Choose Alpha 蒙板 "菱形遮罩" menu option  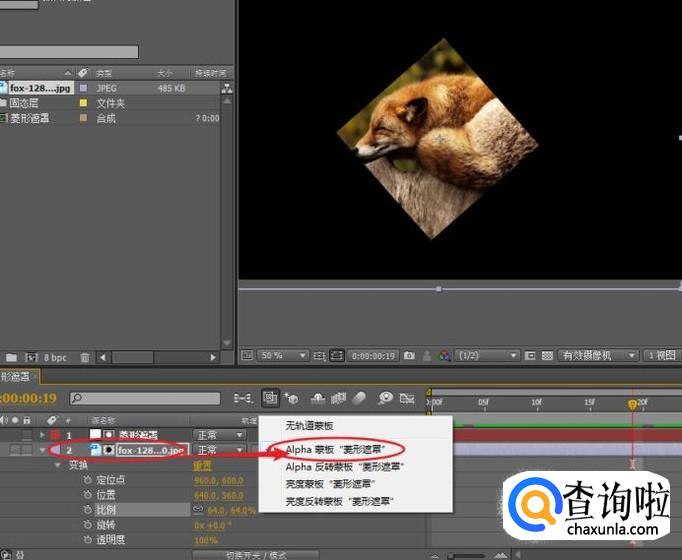[337, 450]
